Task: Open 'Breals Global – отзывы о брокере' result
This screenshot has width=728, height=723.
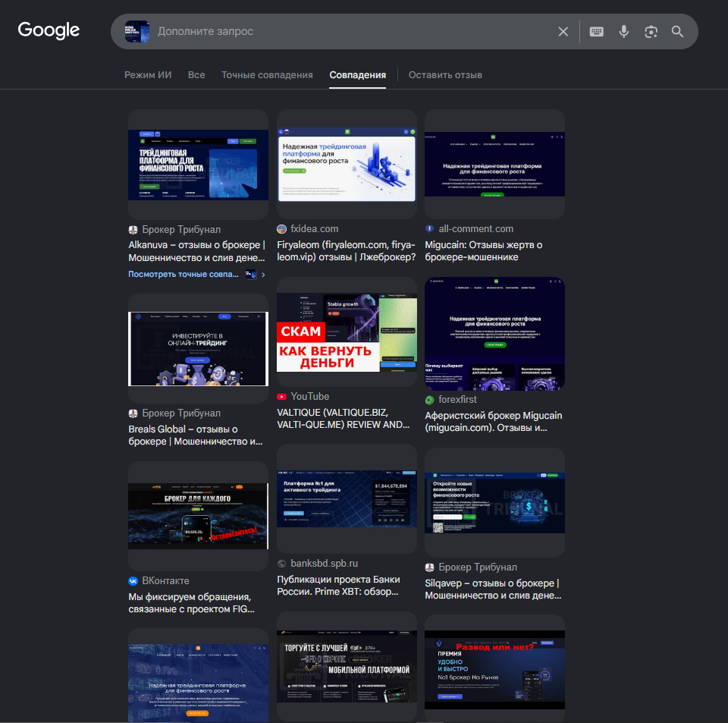Action: coord(196,435)
